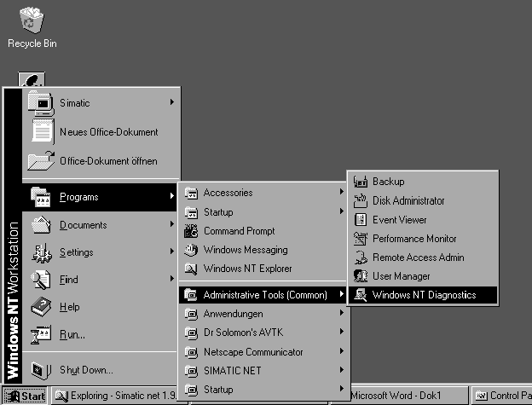This screenshot has height=405, width=532.
Task: Expand the Dr Solomon's AVTK submenu arrow
Action: (x=342, y=332)
